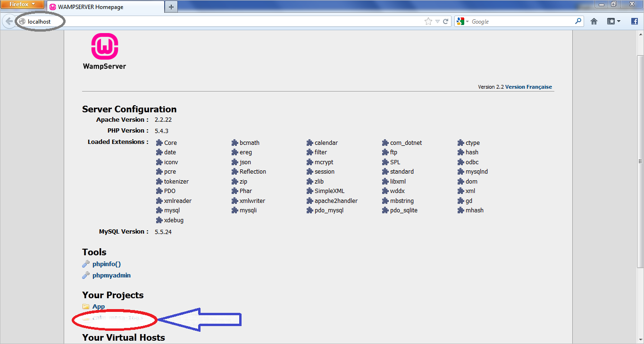Click the xdebug extension puzzle icon
The width and height of the screenshot is (644, 344).
pos(159,220)
